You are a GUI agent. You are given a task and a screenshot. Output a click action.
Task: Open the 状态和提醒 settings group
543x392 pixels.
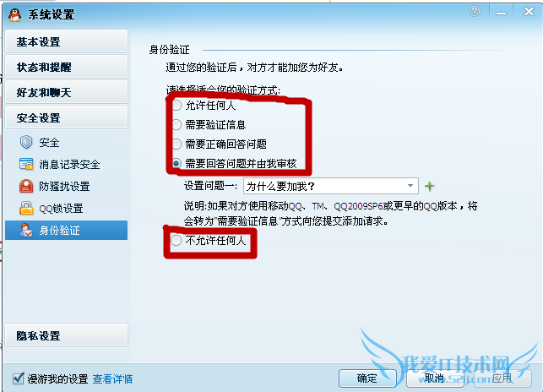(67, 67)
